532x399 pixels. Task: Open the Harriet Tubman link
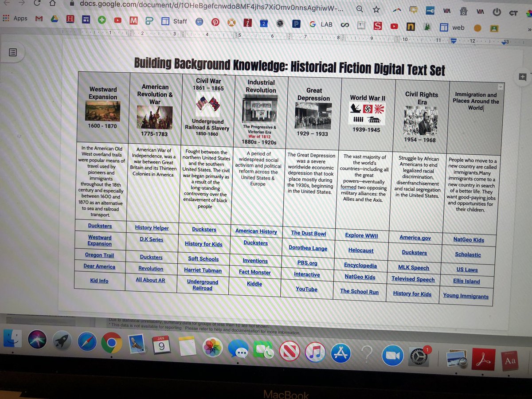[203, 270]
